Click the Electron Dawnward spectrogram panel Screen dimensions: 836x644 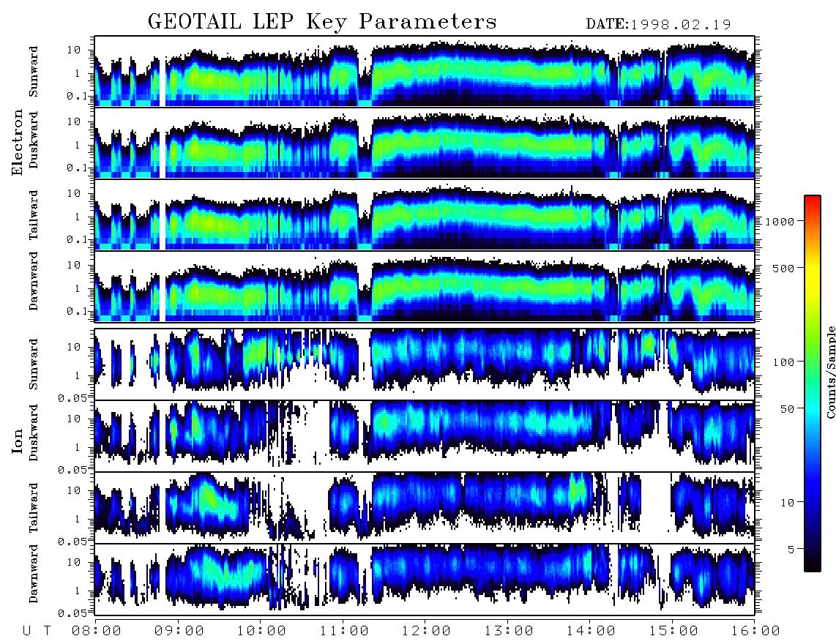click(x=425, y=286)
